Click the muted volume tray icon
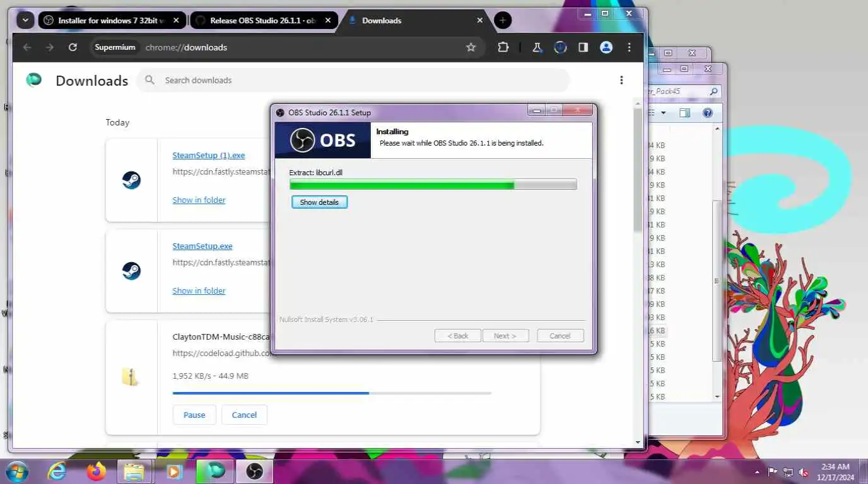The height and width of the screenshot is (484, 868). (x=804, y=472)
